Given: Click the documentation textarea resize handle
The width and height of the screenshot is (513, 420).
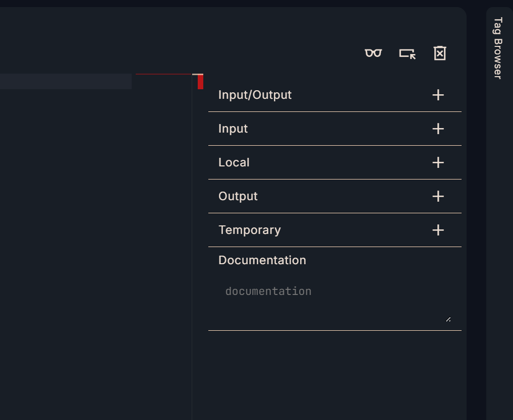Looking at the screenshot, I should (448, 319).
